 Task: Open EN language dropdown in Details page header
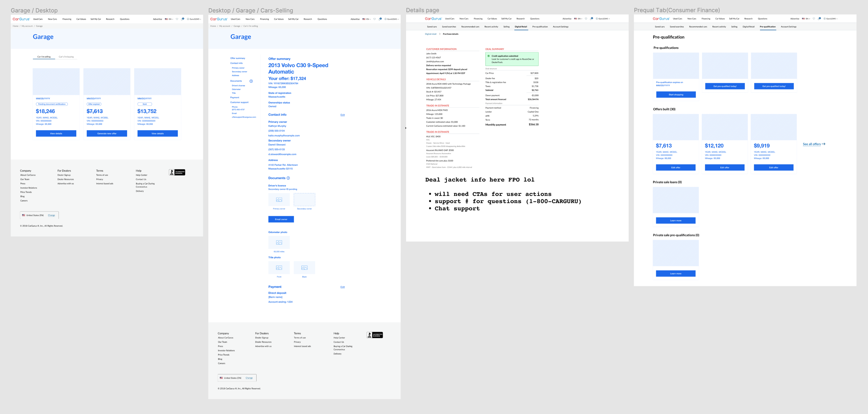578,19
